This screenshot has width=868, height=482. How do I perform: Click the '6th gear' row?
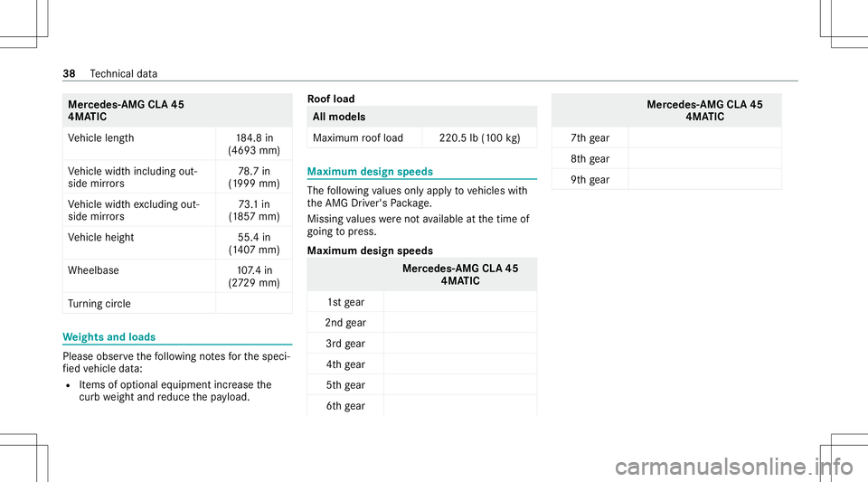[x=422, y=406]
